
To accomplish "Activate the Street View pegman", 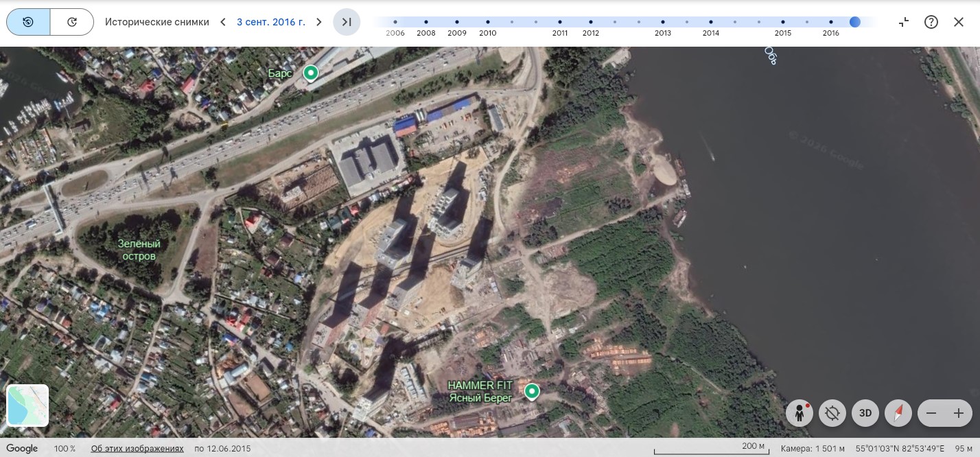I will (800, 413).
